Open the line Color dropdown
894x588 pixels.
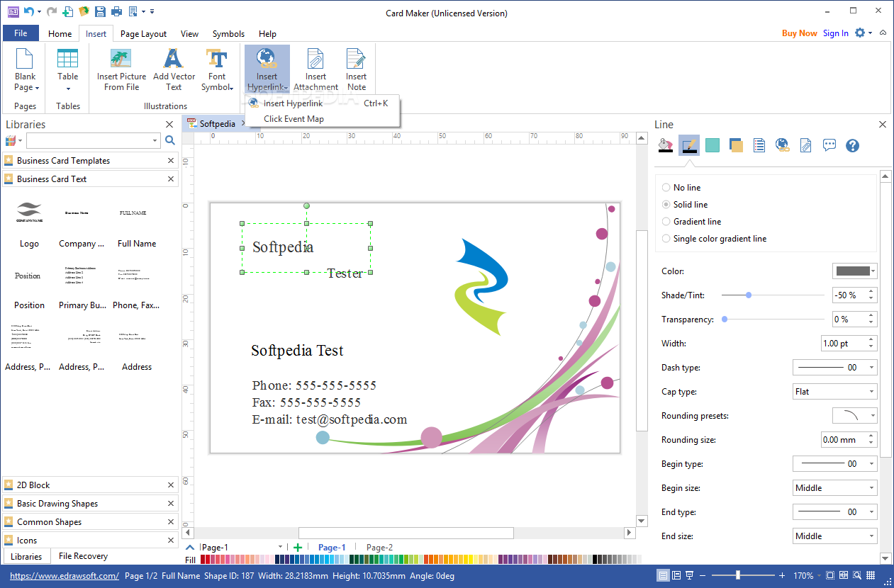(854, 271)
